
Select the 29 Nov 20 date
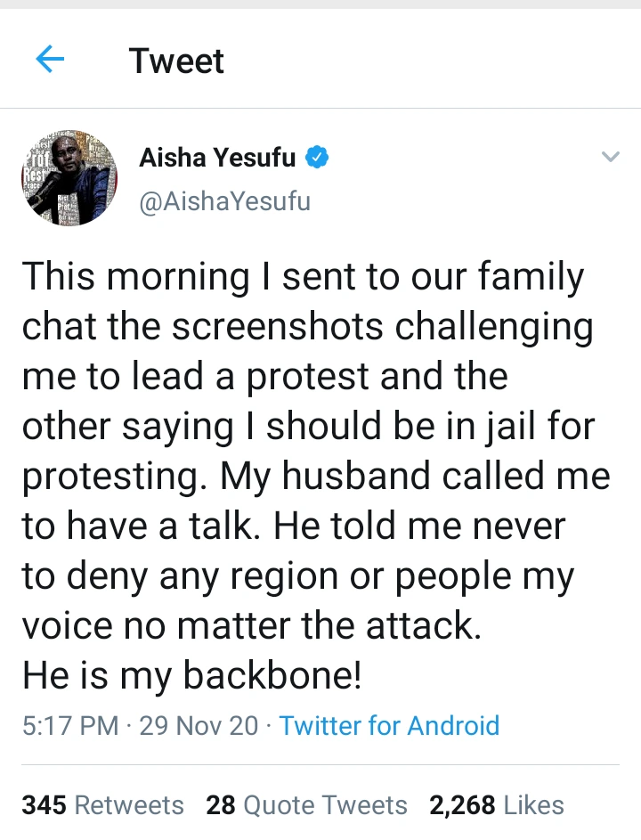tap(199, 725)
